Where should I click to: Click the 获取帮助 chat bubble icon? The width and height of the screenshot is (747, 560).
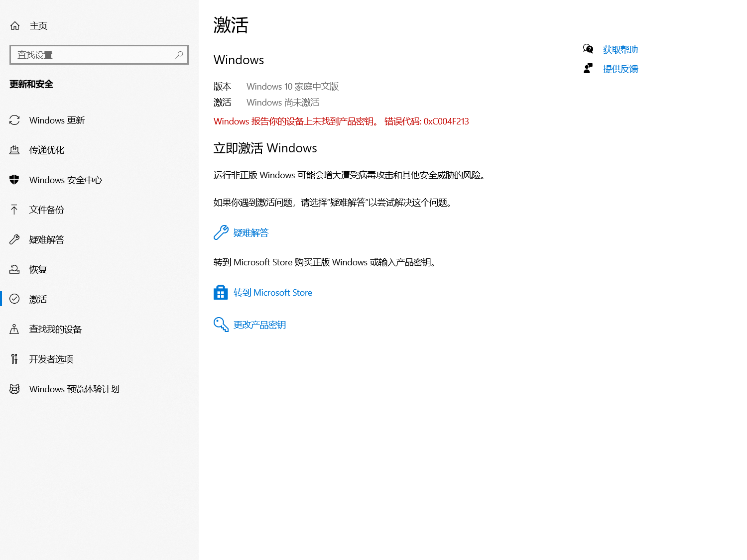[x=588, y=49]
